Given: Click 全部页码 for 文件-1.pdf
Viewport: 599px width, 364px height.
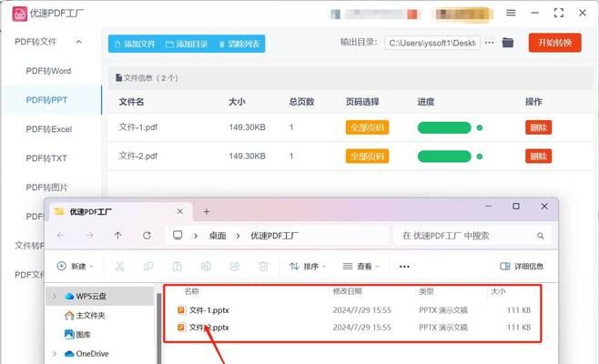Looking at the screenshot, I should click(367, 127).
